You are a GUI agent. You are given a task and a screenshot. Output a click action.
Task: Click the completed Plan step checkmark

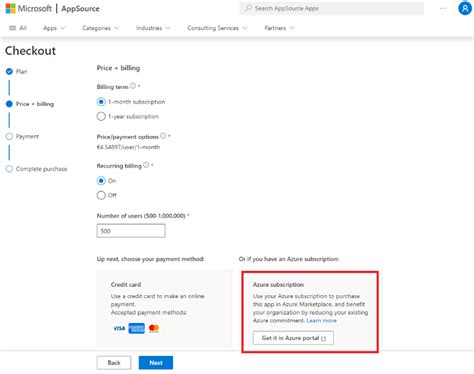[9, 71]
